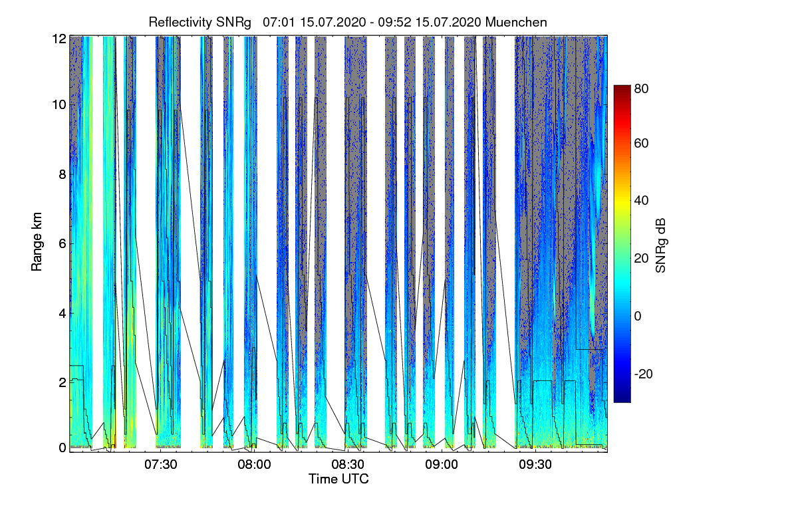Click the "SNRg dB" colorbar label
Screen dimensions: 798x532
(660, 244)
